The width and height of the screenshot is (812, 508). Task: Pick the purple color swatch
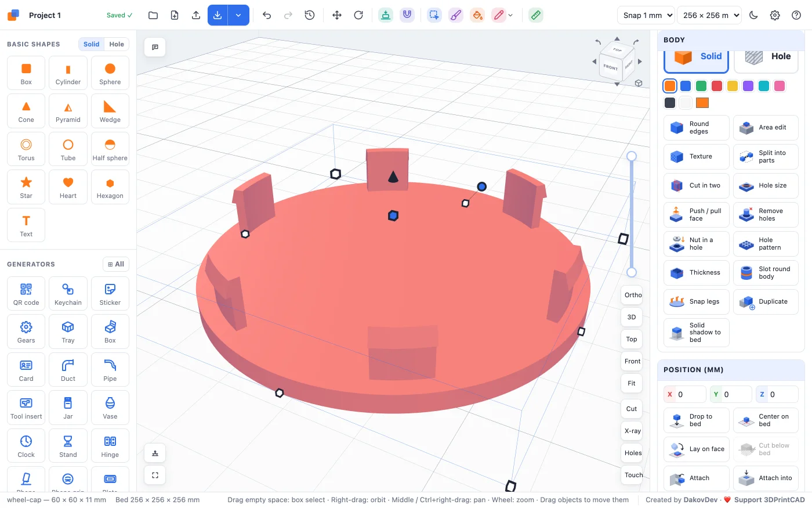(748, 86)
